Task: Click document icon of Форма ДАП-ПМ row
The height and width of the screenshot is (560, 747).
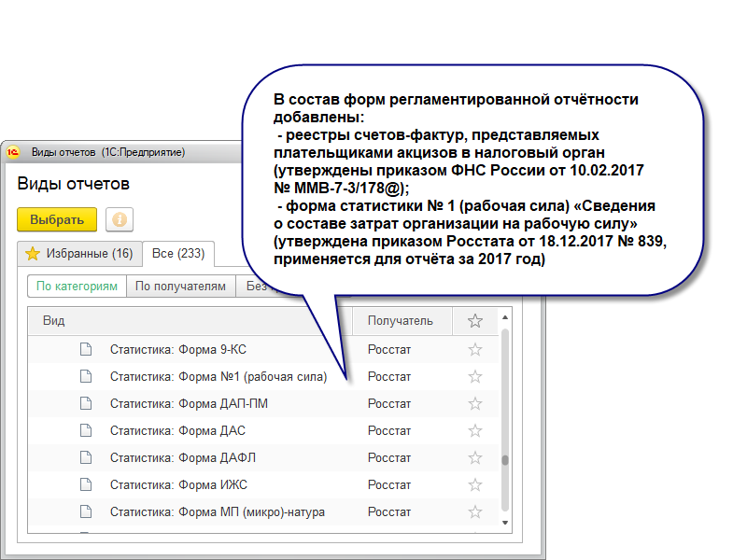Action: [x=86, y=403]
